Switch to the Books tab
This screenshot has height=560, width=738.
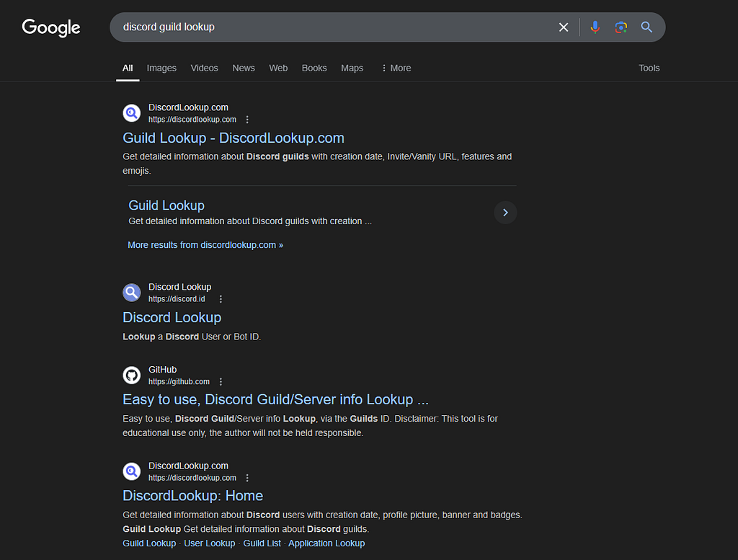[314, 68]
